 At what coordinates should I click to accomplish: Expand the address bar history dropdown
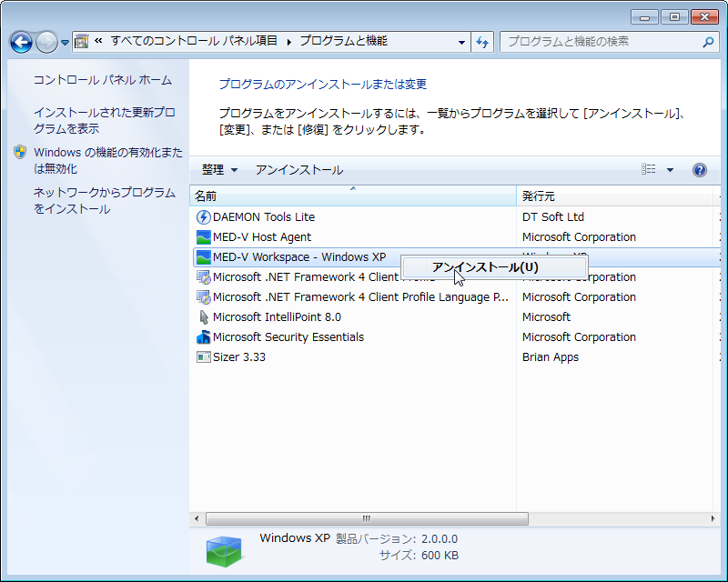pyautogui.click(x=461, y=42)
